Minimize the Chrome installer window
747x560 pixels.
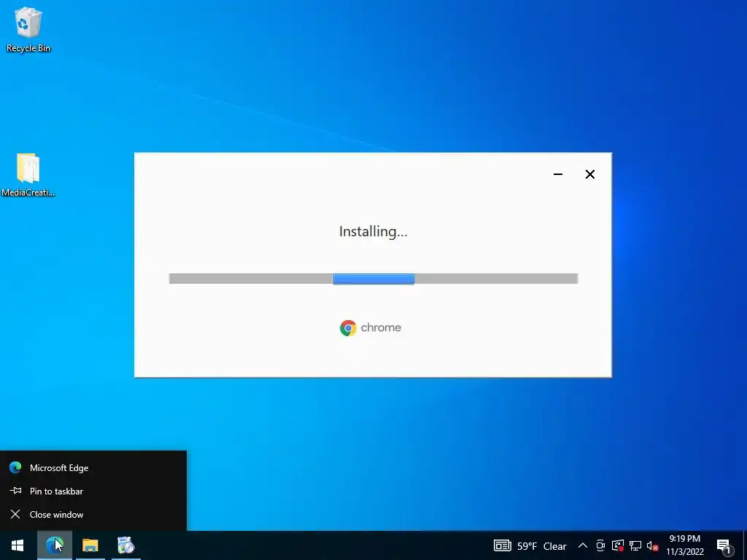558,174
